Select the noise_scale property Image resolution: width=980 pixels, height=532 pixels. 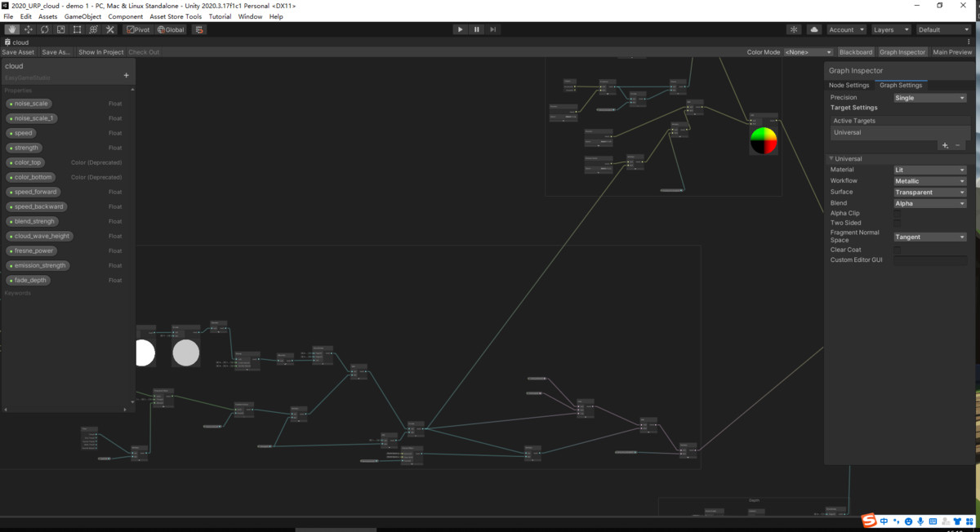point(29,104)
